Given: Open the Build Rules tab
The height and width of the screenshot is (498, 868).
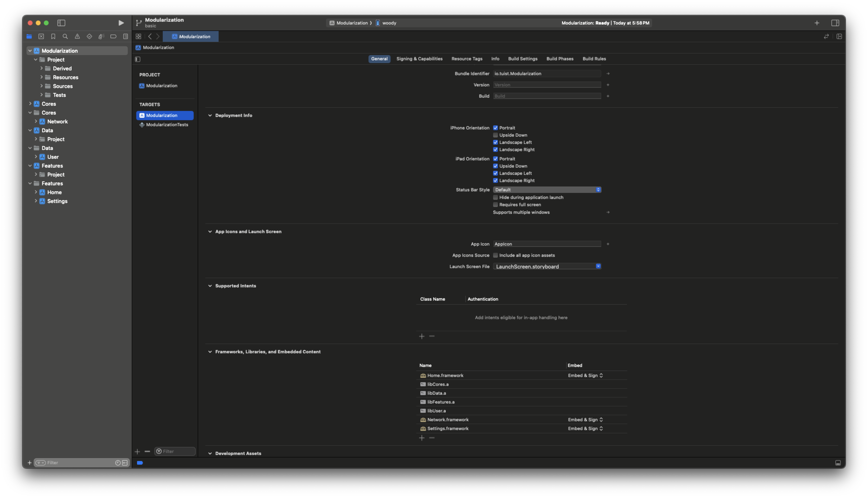Looking at the screenshot, I should click(594, 59).
